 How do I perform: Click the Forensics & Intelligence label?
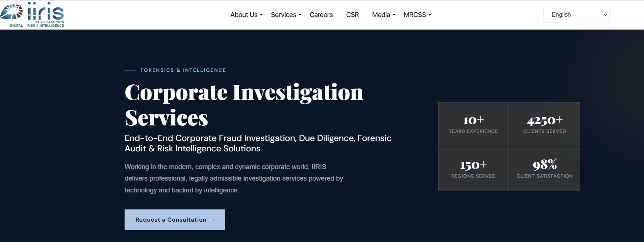183,70
